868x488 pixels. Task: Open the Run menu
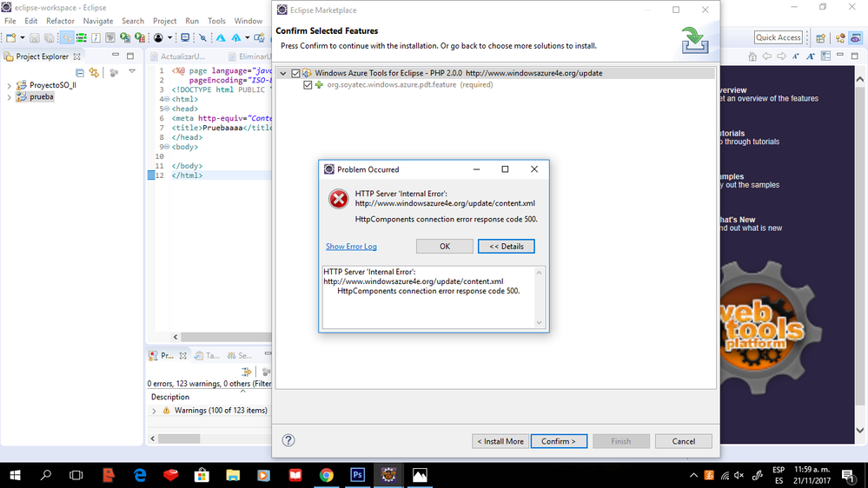[x=192, y=21]
